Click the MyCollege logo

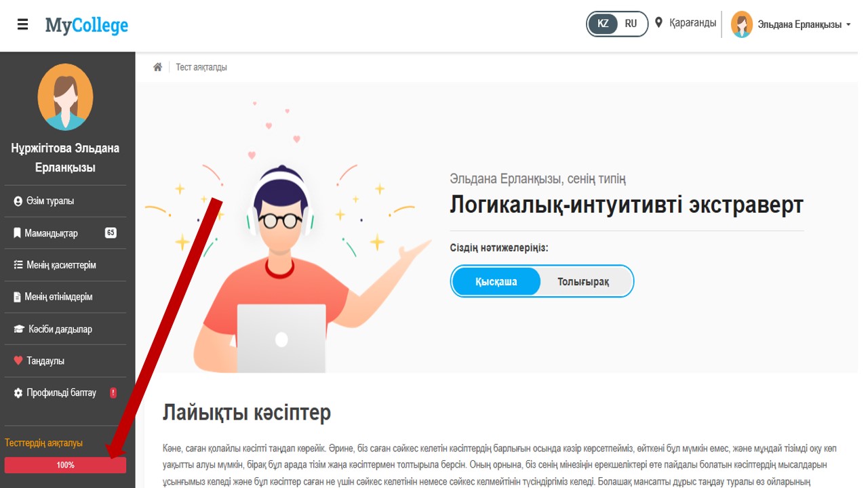(87, 26)
